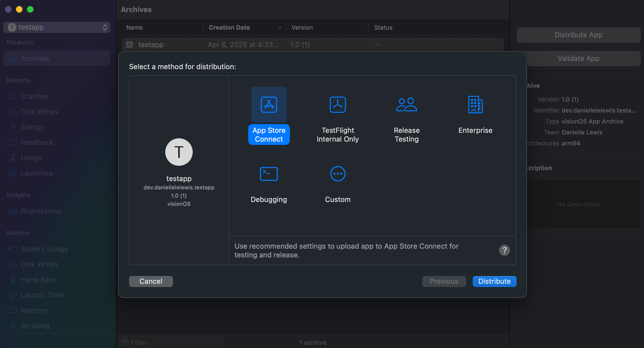Click the Name column header
The width and height of the screenshot is (644, 348).
pos(135,28)
